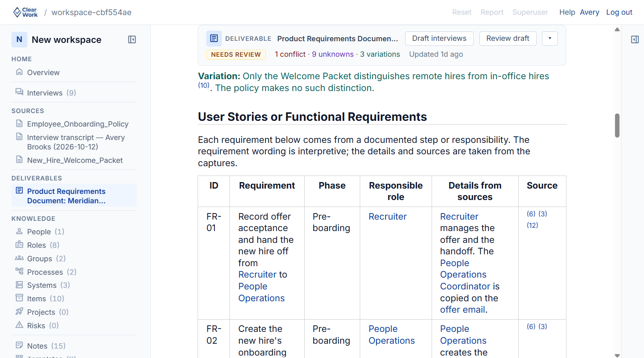644x358 pixels.
Task: Click the document vertical scrollbar thumb
Action: tap(617, 125)
